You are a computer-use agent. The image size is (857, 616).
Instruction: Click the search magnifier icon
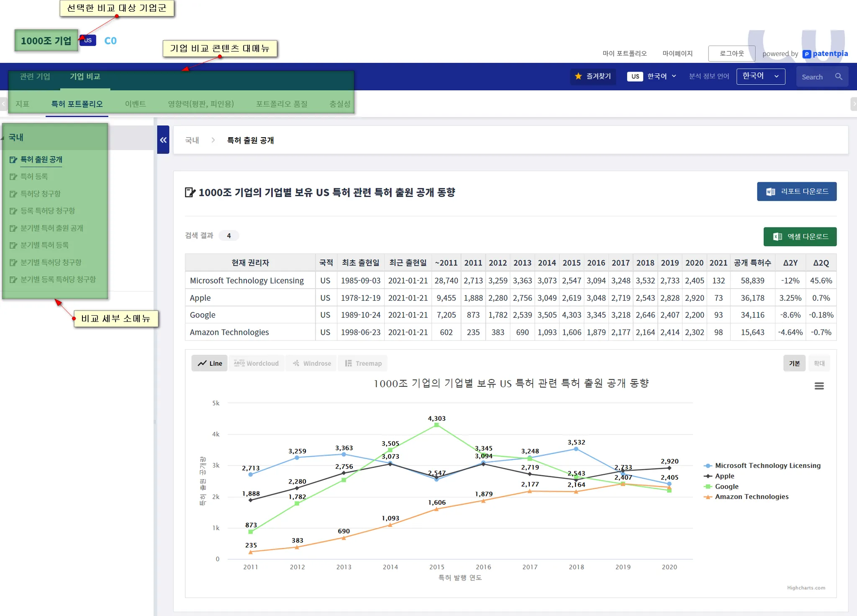tap(839, 77)
